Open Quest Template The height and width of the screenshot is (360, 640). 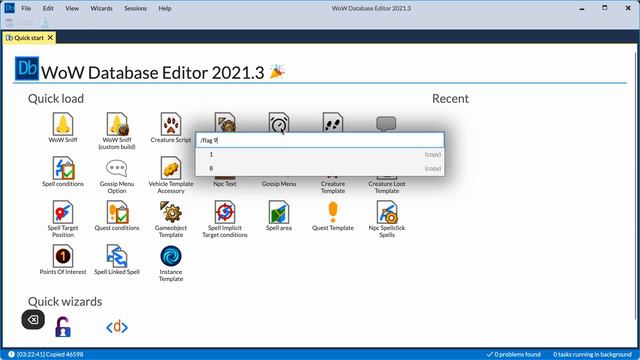tap(333, 216)
